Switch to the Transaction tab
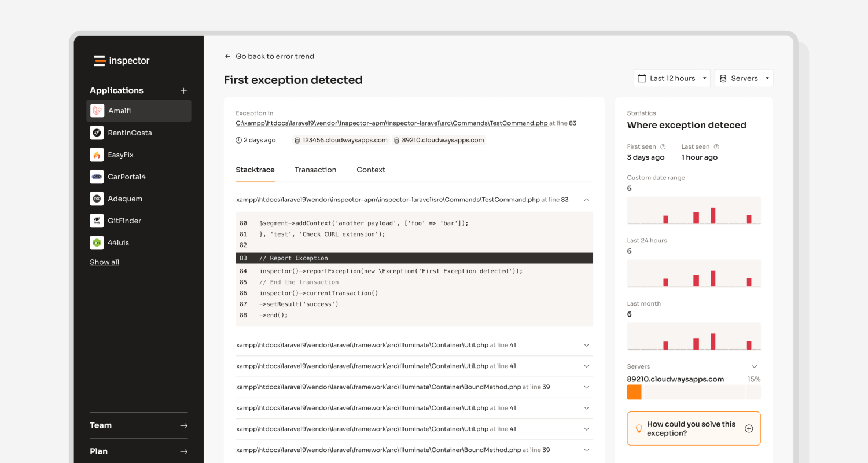Screen dimensions: 868x463 coord(315,170)
